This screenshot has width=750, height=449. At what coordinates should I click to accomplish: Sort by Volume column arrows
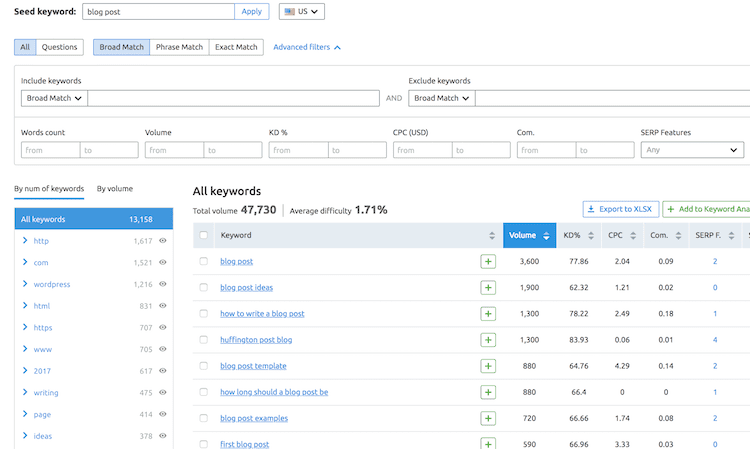546,235
